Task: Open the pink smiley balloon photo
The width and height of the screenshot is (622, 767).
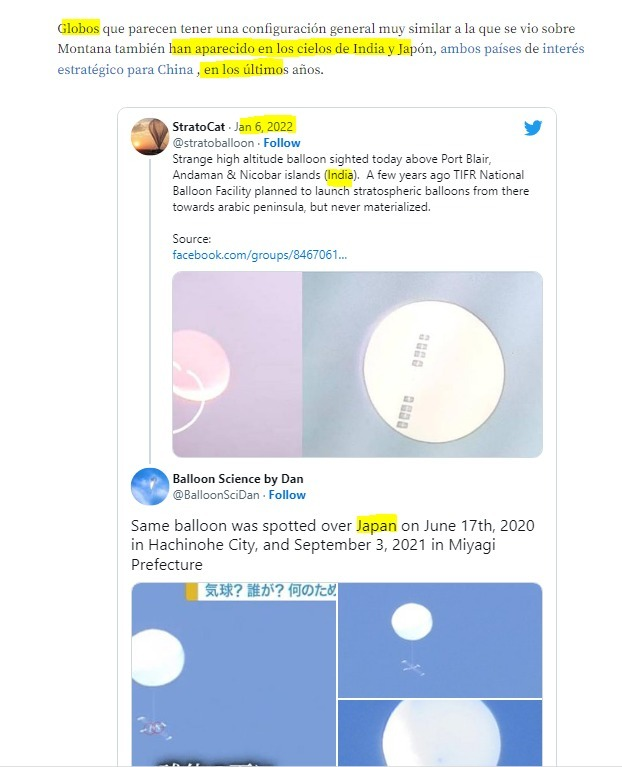Action: (237, 364)
